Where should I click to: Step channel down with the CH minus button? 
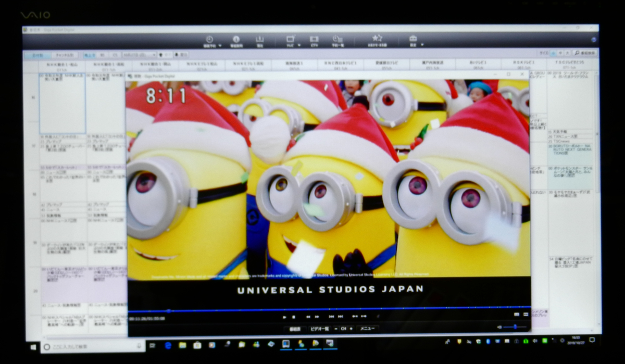pyautogui.click(x=337, y=329)
